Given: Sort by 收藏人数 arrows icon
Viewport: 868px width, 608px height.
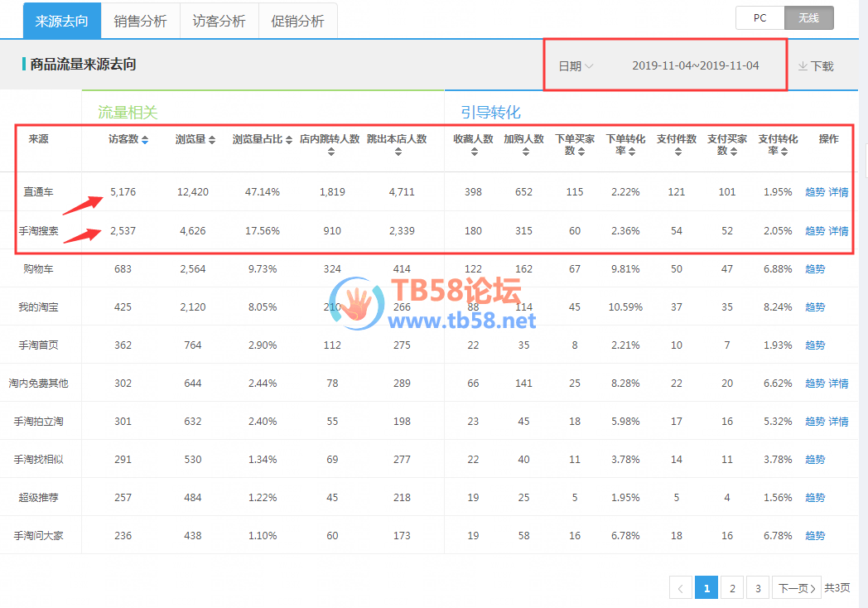Looking at the screenshot, I should point(474,152).
